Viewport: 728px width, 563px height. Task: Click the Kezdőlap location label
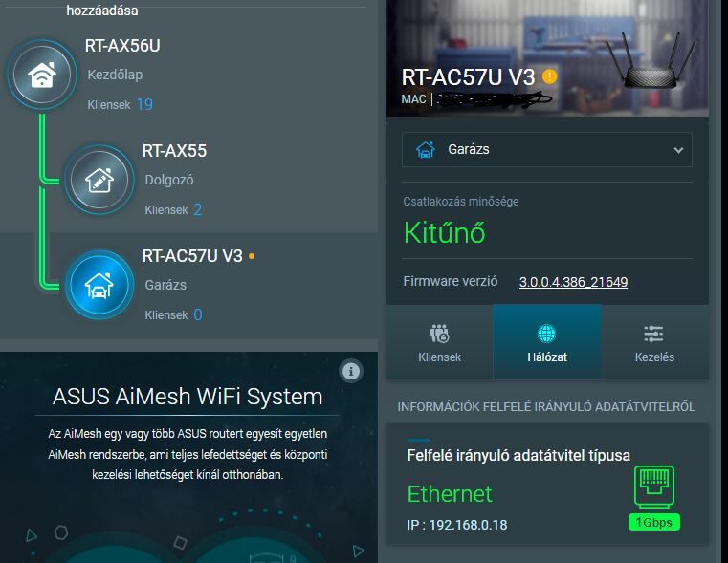115,75
